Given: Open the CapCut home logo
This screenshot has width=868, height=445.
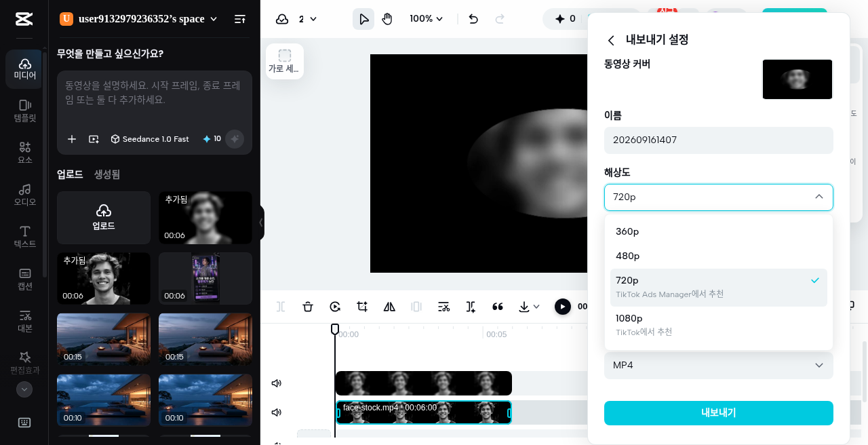Looking at the screenshot, I should (24, 18).
